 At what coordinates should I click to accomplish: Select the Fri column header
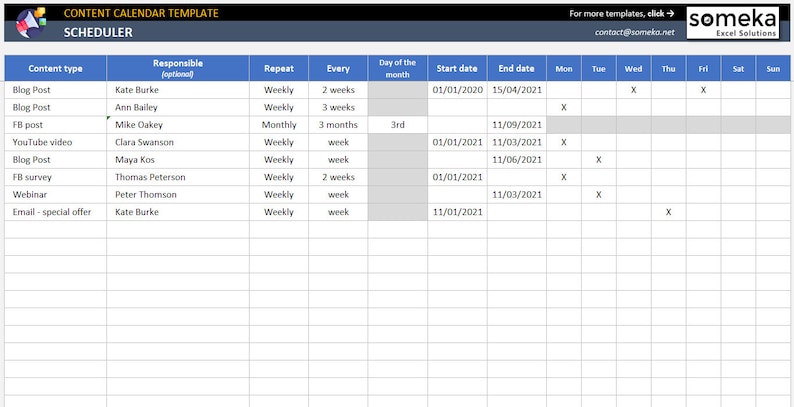[x=703, y=68]
